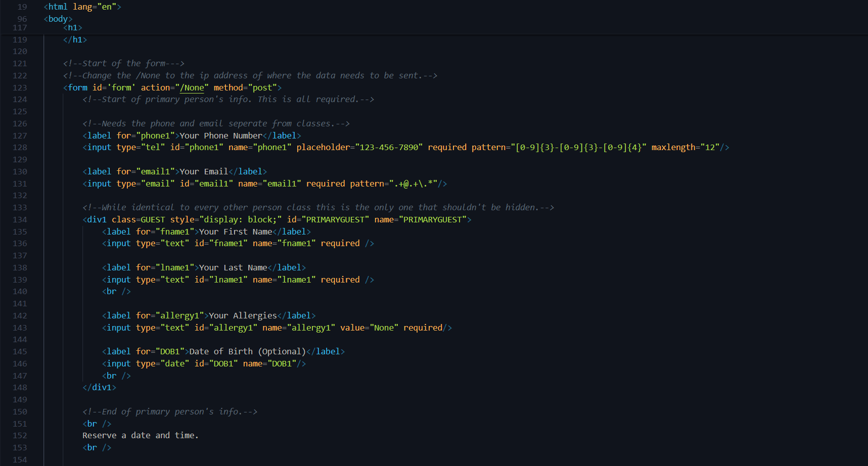Click the sticky header line <html lang="en">
868x466 pixels.
pos(82,7)
